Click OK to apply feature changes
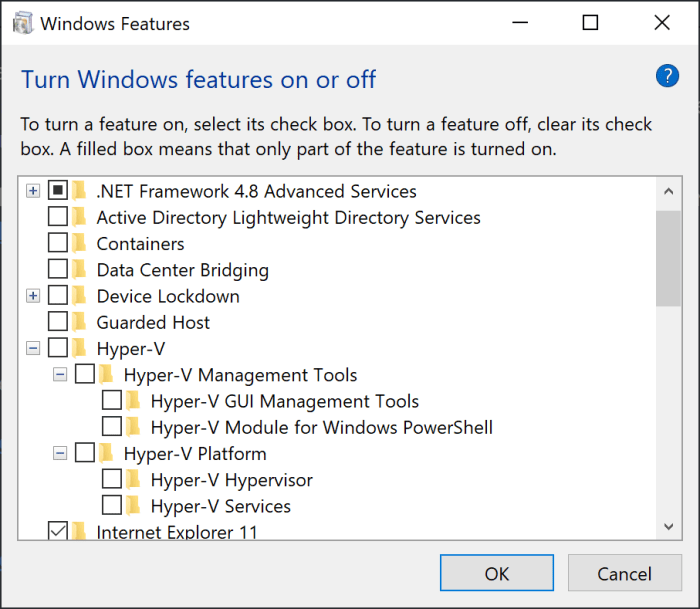This screenshot has width=700, height=609. pos(496,573)
